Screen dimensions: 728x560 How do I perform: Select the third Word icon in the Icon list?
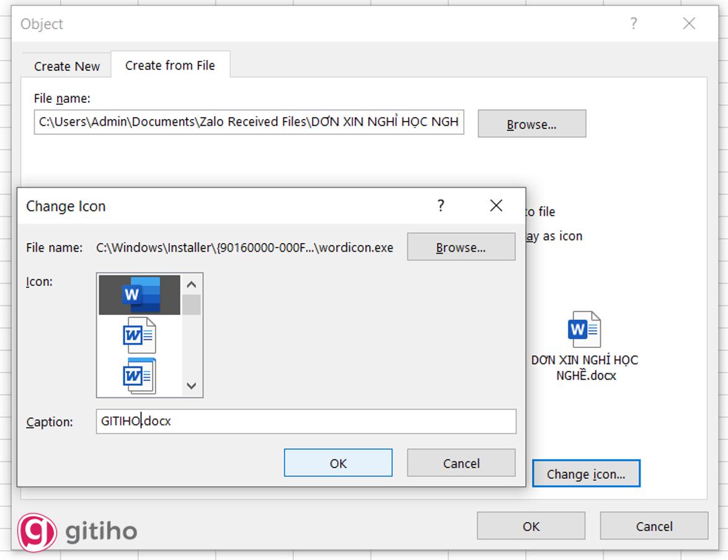pos(137,376)
